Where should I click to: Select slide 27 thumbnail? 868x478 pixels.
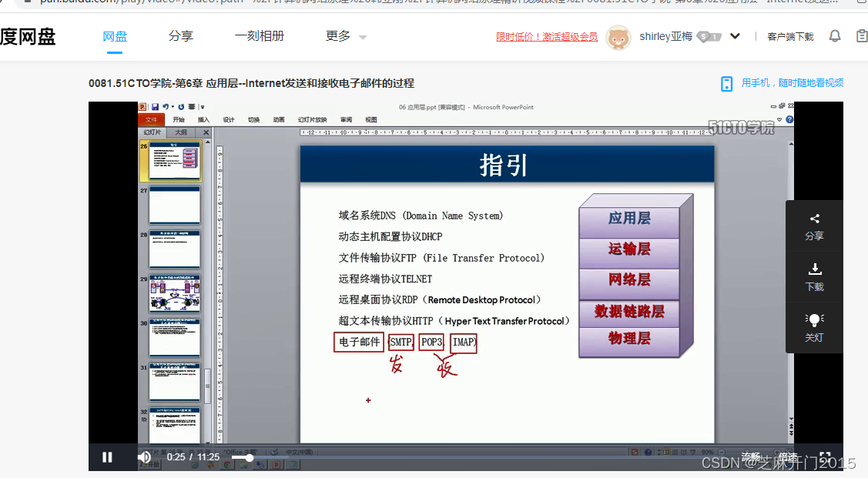[x=175, y=205]
